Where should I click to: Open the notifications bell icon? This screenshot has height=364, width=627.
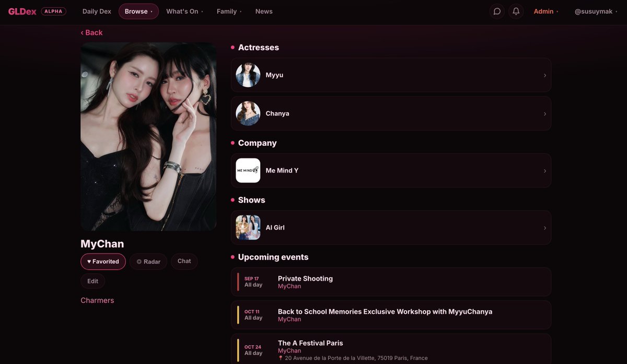coord(516,11)
